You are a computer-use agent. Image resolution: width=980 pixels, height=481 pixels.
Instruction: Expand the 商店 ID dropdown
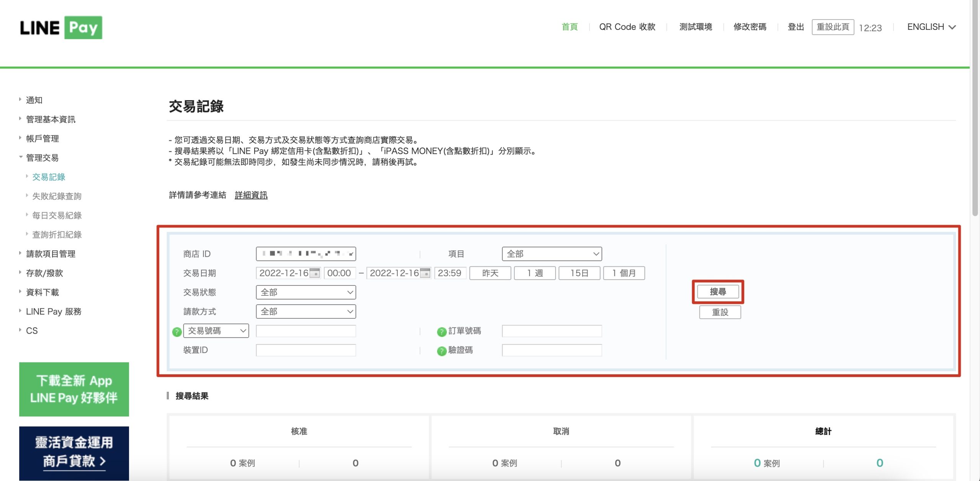306,254
